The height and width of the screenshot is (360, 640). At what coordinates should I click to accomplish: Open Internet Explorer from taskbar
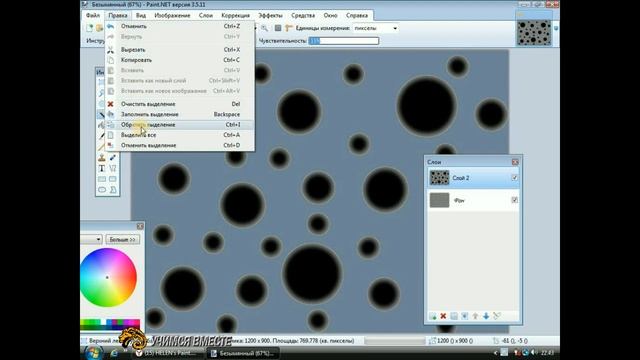pyautogui.click(x=115, y=353)
